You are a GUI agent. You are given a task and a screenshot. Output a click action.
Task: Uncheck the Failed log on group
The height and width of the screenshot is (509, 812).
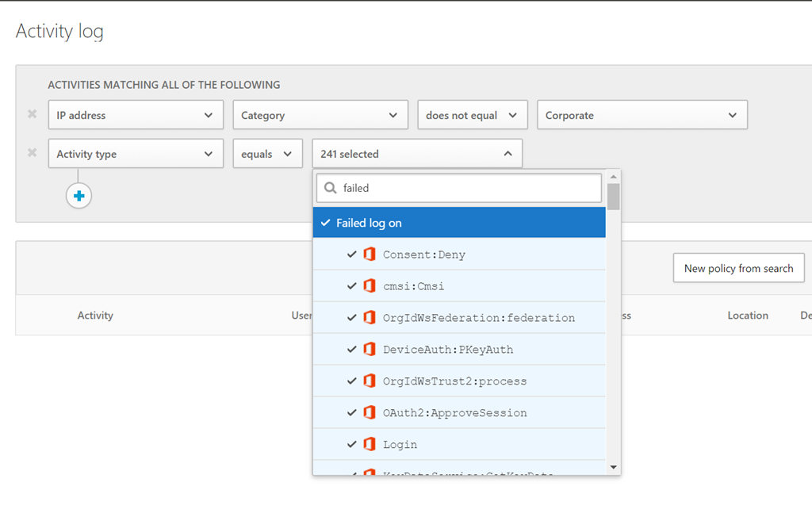coord(326,223)
